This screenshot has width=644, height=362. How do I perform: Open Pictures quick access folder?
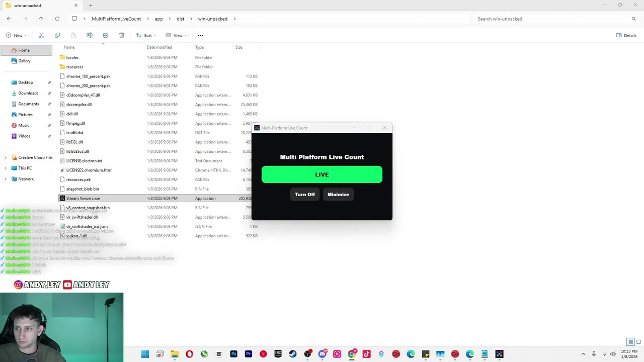tap(26, 115)
